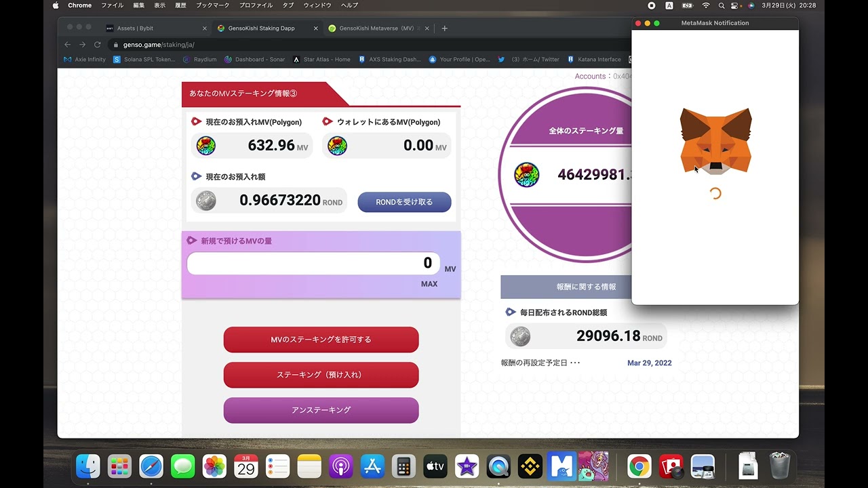Viewport: 868px width, 488px height.
Task: Open Messages app in the Dock
Action: click(183, 466)
